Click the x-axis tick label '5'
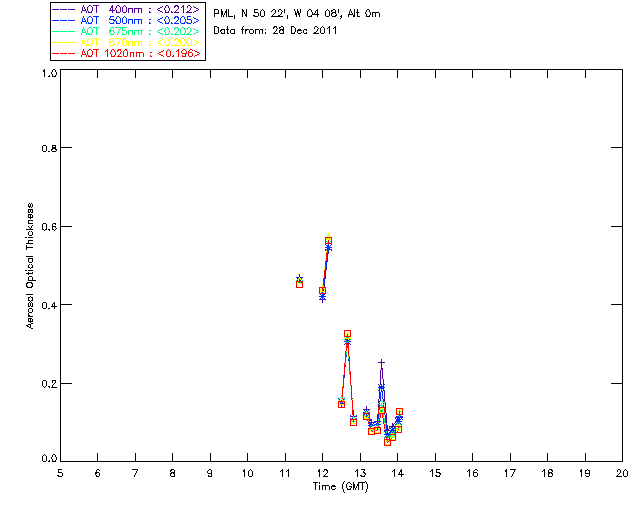 (x=60, y=473)
